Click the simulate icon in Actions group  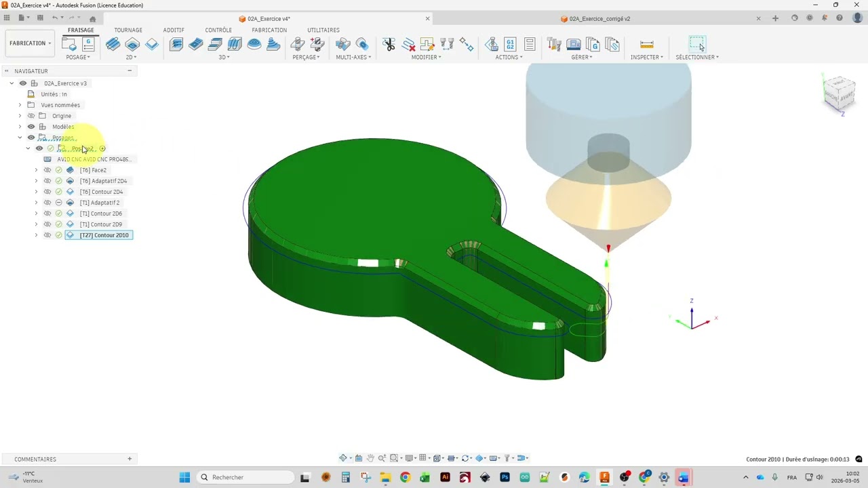pos(492,44)
